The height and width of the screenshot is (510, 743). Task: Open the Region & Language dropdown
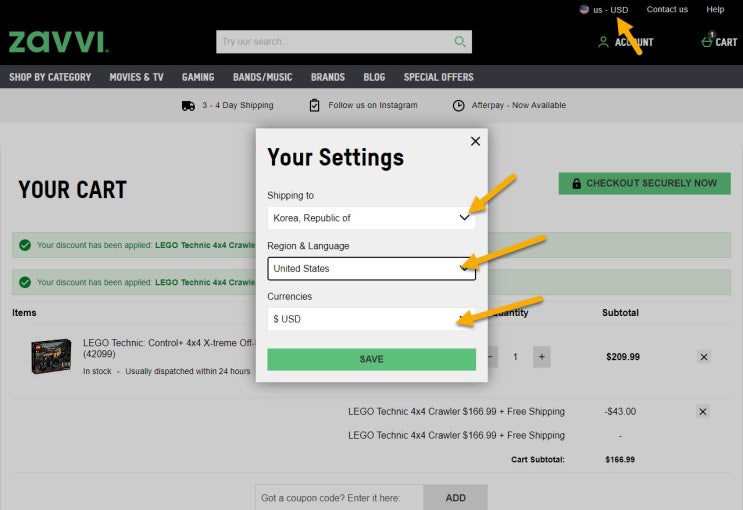point(372,269)
